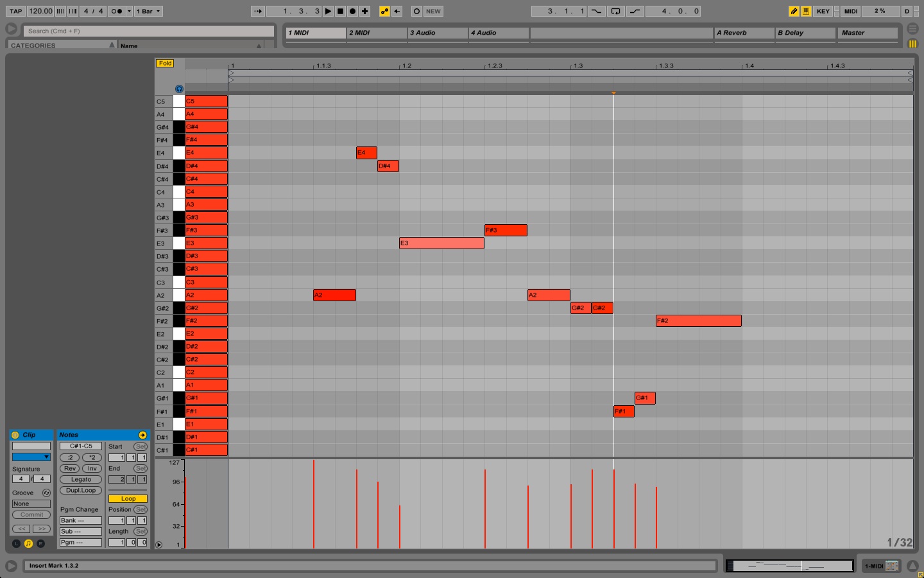Click inside the Search (Cmd + F) field
Image resolution: width=924 pixels, height=578 pixels.
click(x=148, y=30)
